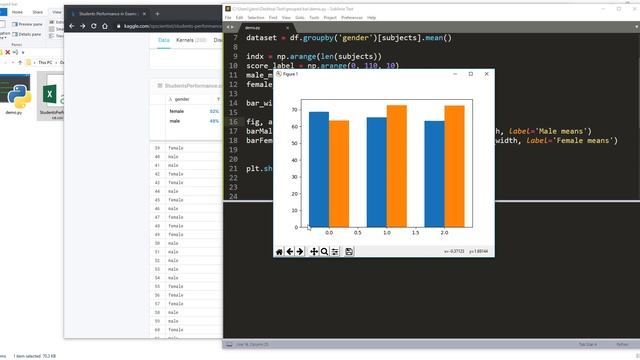The image size is (640, 360).
Task: Click row 39 female cell in Kaggle table
Action: [176, 148]
